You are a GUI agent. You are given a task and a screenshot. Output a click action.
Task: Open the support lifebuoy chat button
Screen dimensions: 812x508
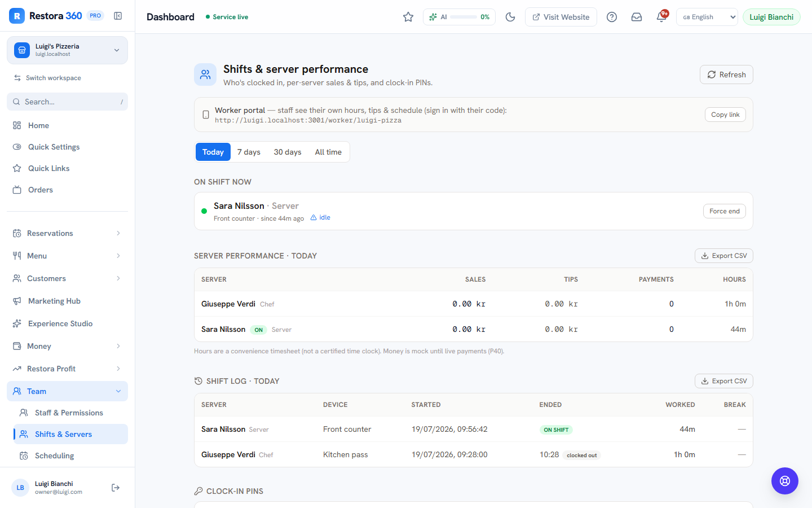785,481
